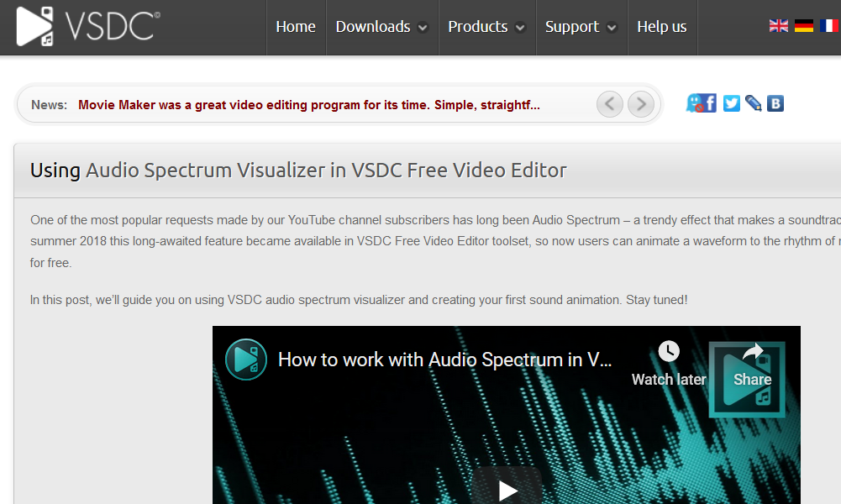
Task: Play the Audio Spectrum video
Action: [x=507, y=490]
